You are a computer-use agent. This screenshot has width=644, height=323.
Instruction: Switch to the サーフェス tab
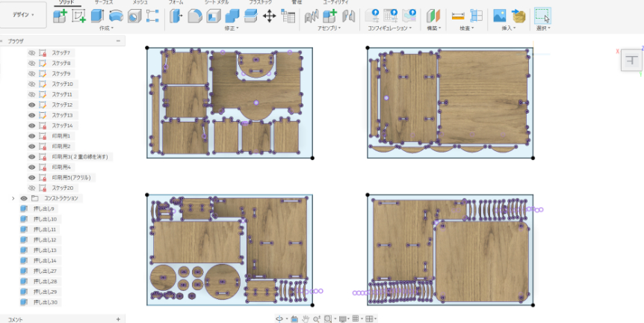click(104, 2)
